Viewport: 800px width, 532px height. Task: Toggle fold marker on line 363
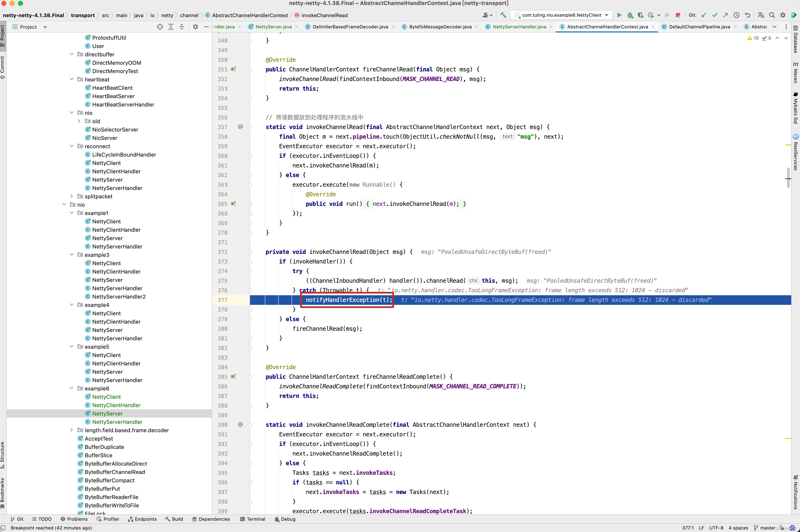tap(250, 185)
